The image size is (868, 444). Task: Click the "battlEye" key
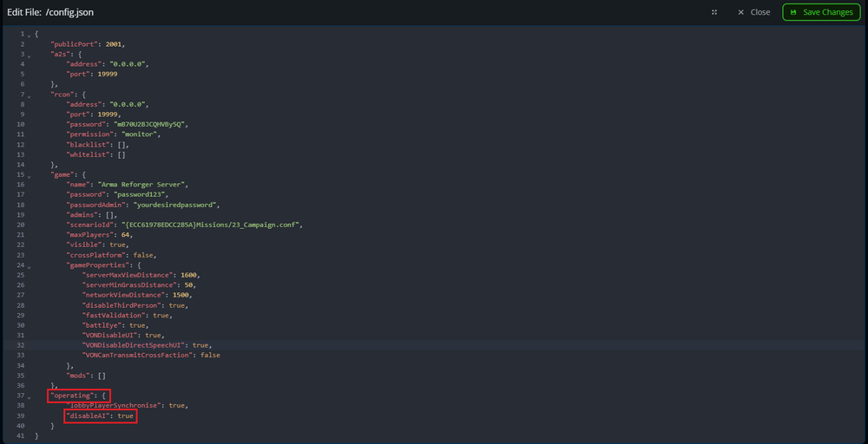103,325
